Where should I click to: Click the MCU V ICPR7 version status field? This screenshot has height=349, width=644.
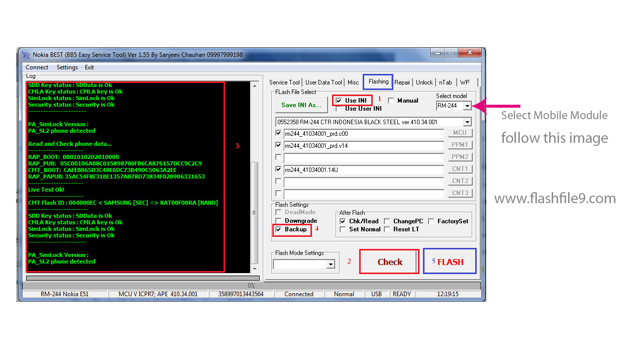tap(158, 294)
